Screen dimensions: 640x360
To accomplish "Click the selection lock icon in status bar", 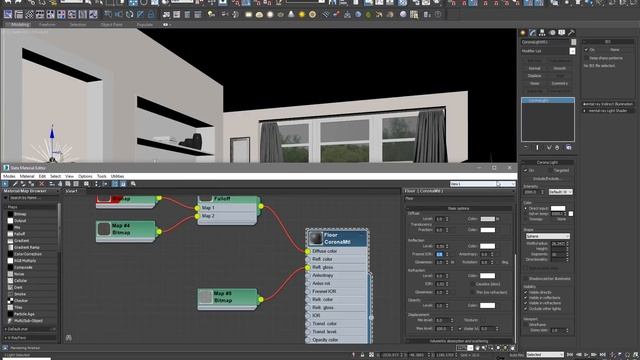I will pos(362,355).
